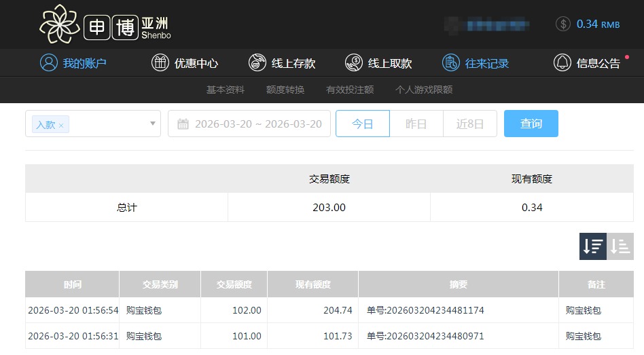The image size is (644, 355).
Task: Switch to 有效投注额 sub-tab
Action: click(x=350, y=90)
